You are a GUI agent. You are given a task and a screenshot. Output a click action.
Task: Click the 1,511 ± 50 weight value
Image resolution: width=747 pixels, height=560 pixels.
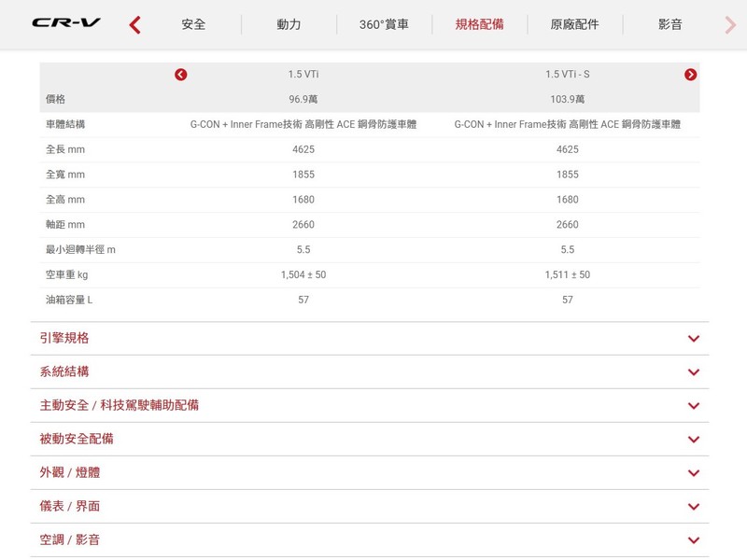point(568,274)
